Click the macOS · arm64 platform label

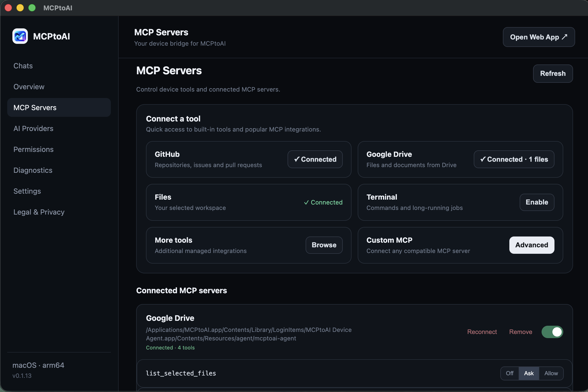[x=38, y=365]
